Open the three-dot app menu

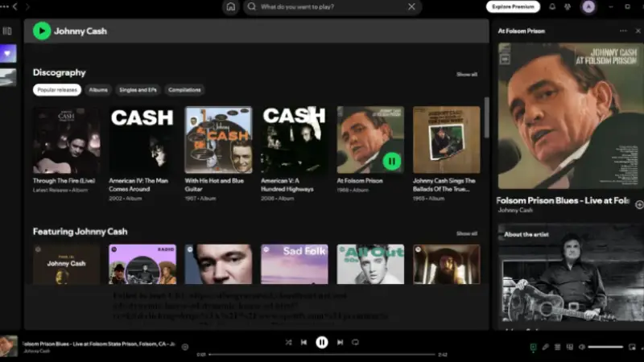tap(4, 6)
